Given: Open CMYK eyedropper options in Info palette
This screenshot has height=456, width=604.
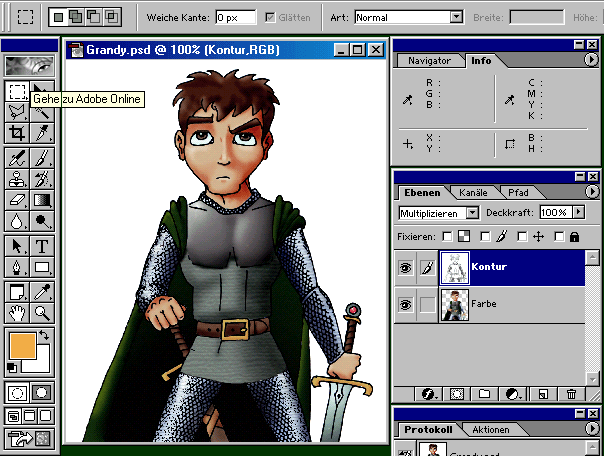Looking at the screenshot, I should point(510,100).
